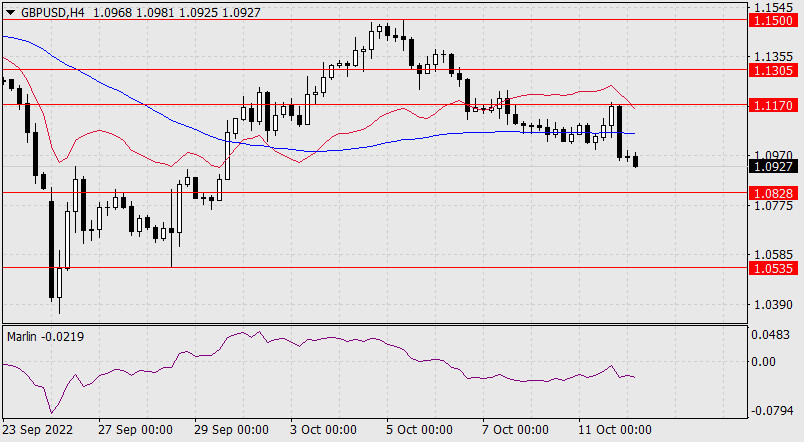Click the 0.00 Marlin scale value
This screenshot has width=804, height=442.
point(763,362)
